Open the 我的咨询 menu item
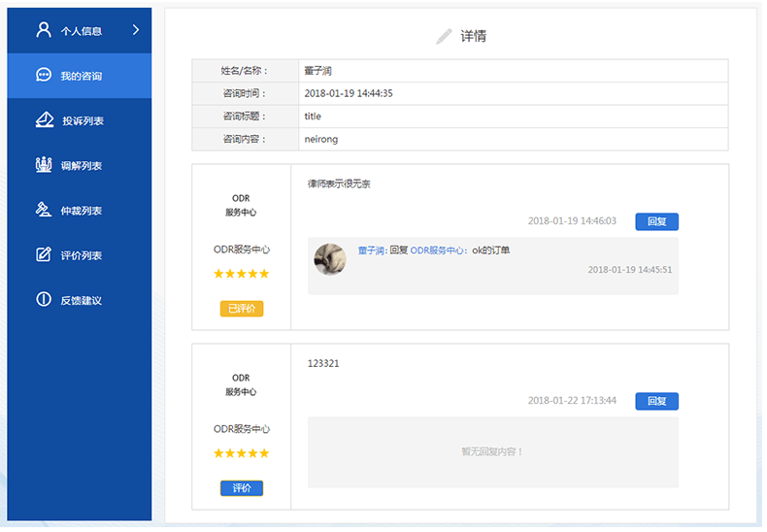Viewport: 767px width, 532px height. [82, 76]
